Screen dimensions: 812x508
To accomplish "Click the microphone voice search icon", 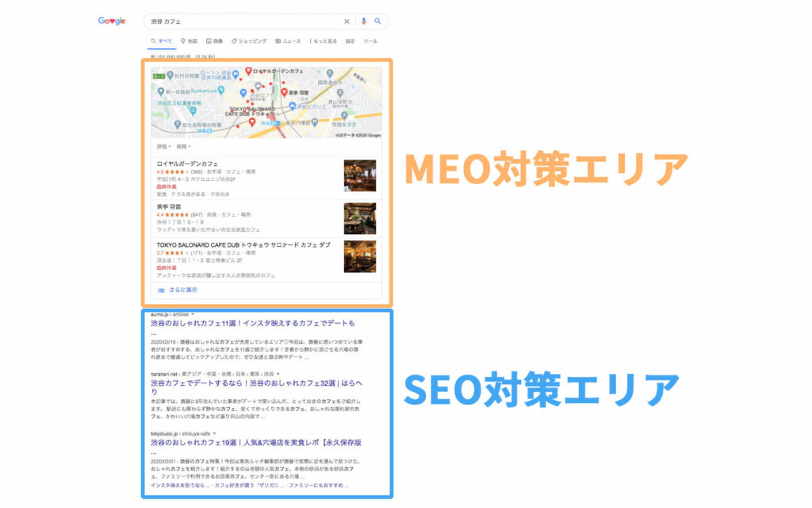I will coord(364,21).
